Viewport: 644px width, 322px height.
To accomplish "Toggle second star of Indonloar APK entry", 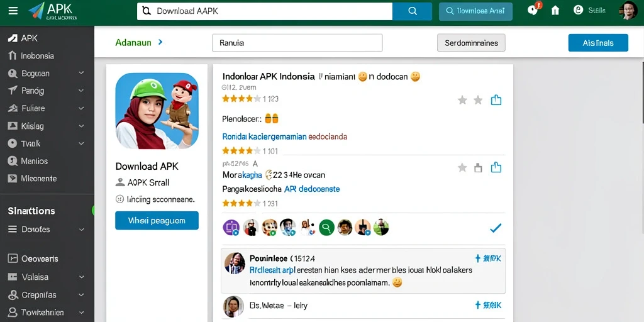I will pyautogui.click(x=478, y=100).
